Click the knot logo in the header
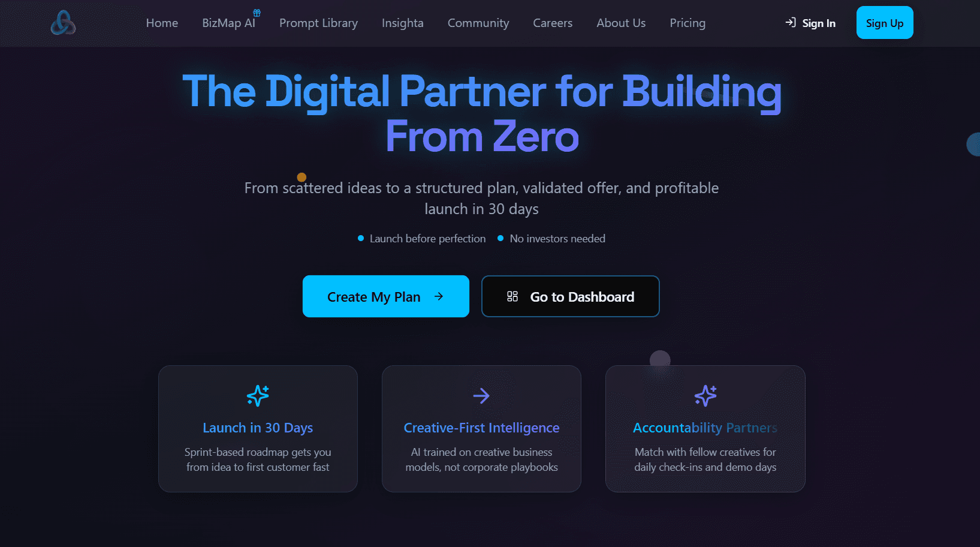Image resolution: width=980 pixels, height=547 pixels. (63, 23)
